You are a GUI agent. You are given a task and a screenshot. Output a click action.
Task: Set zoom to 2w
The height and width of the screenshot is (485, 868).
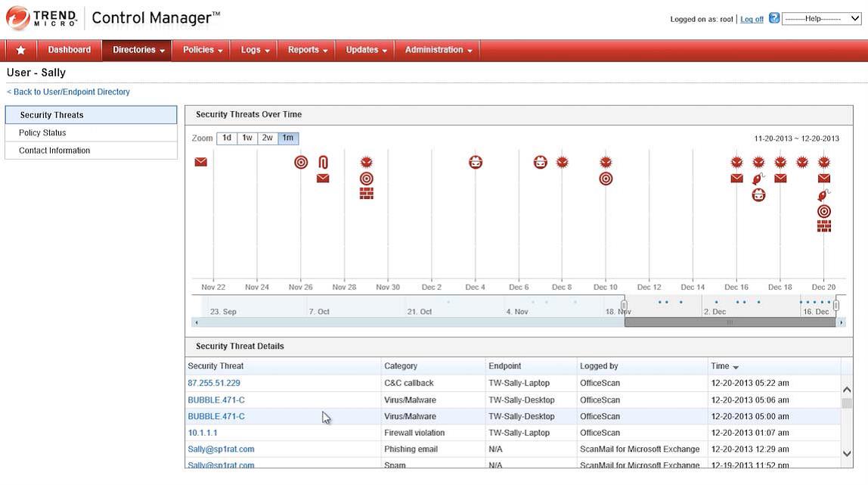(x=268, y=138)
